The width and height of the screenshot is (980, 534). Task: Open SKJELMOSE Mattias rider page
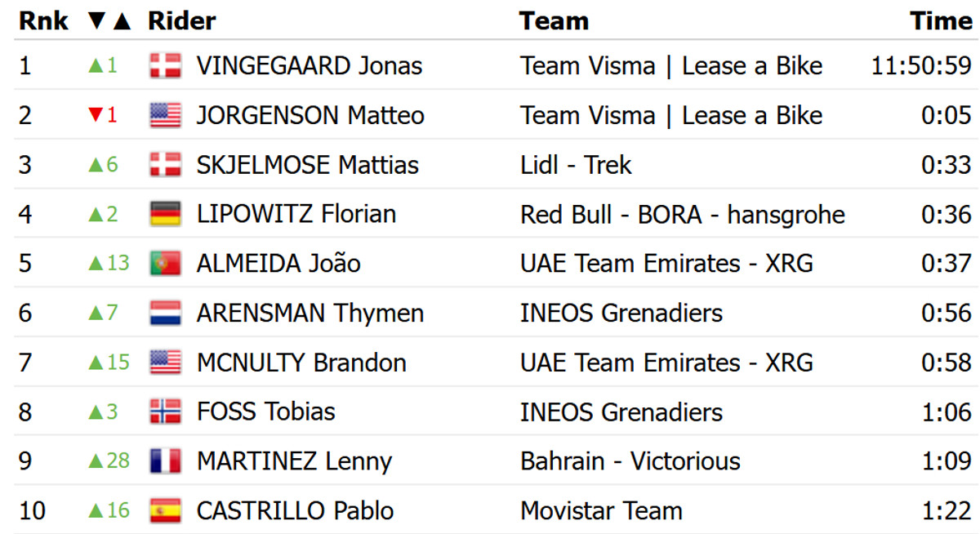pyautogui.click(x=307, y=165)
